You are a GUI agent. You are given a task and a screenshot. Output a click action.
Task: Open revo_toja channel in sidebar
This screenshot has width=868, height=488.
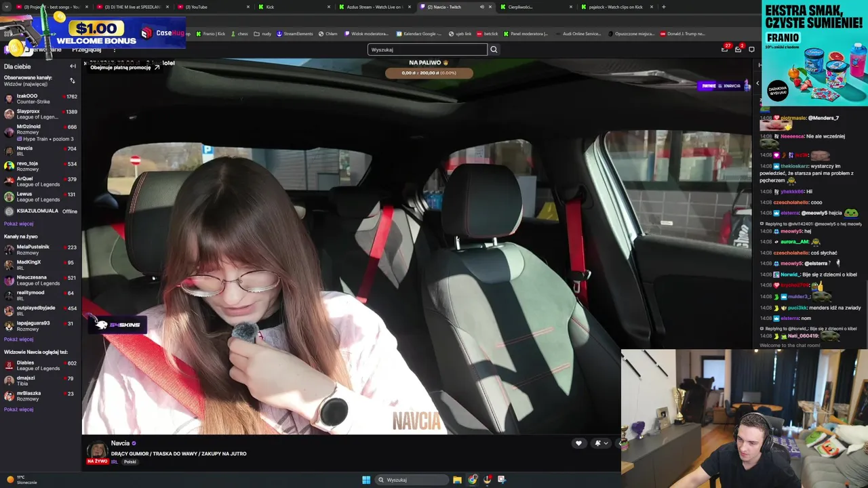coord(40,166)
